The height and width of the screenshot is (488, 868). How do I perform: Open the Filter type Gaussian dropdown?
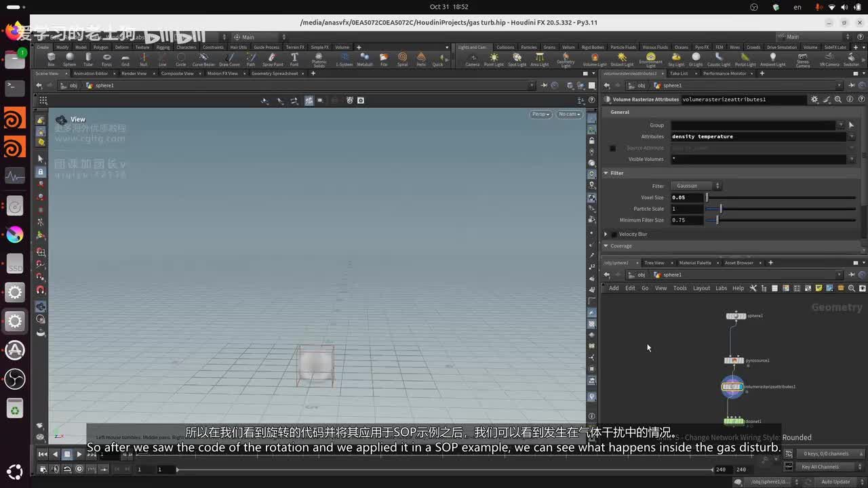tap(696, 186)
